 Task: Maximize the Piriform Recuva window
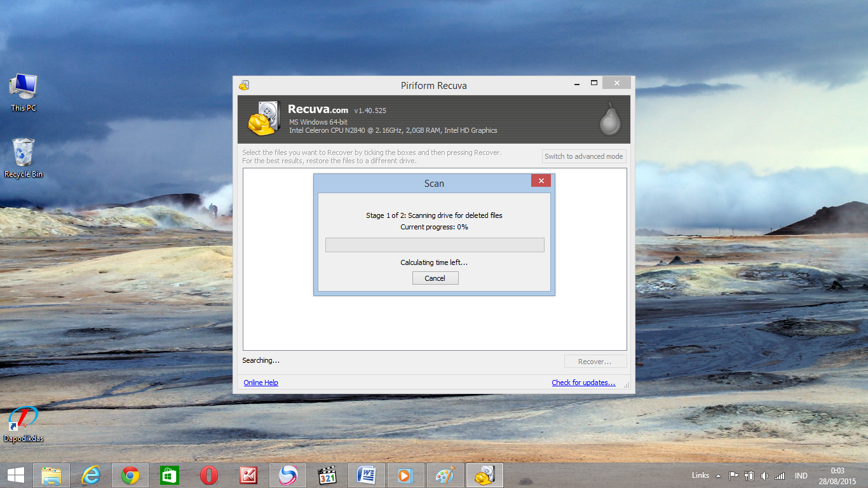(594, 83)
